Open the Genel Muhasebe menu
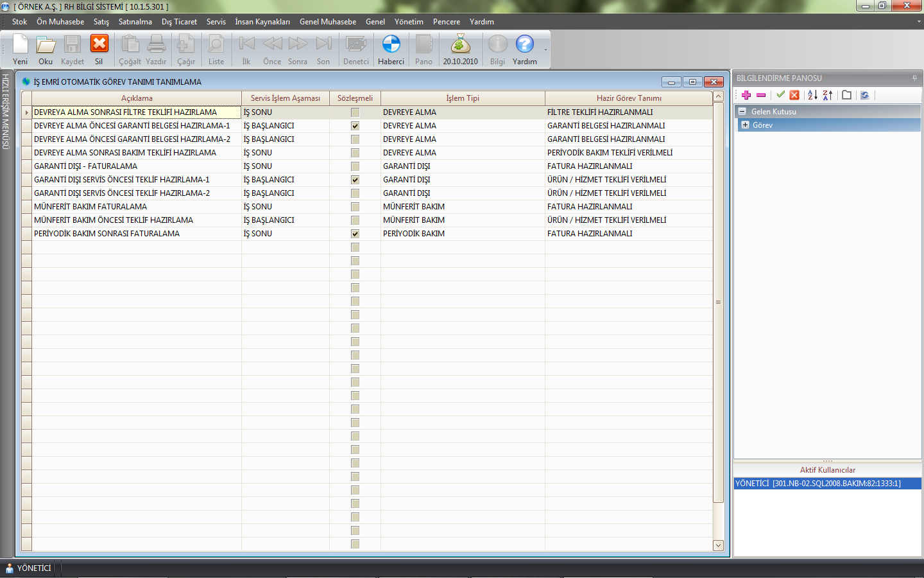This screenshot has height=578, width=924. coord(327,22)
